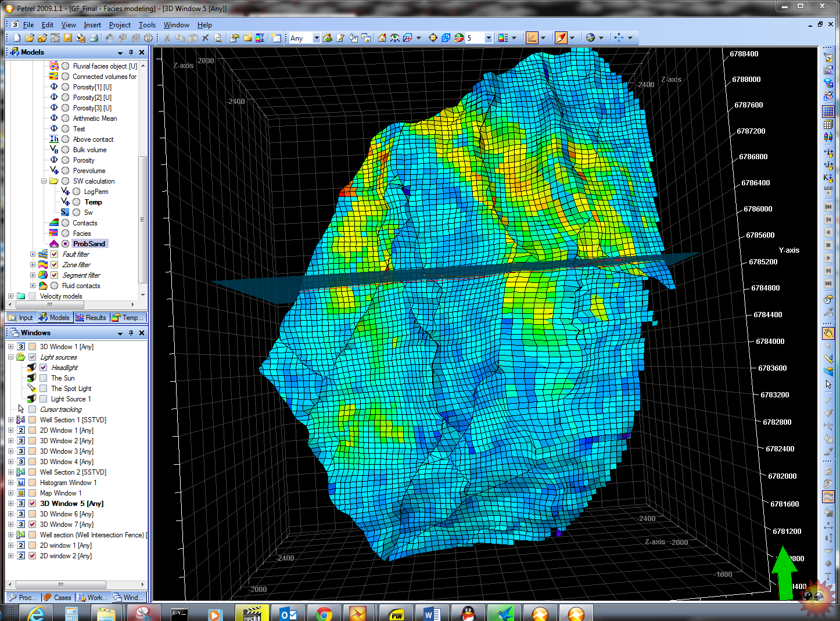
Task: Check the Cursor tracking checkbox
Action: (x=33, y=410)
